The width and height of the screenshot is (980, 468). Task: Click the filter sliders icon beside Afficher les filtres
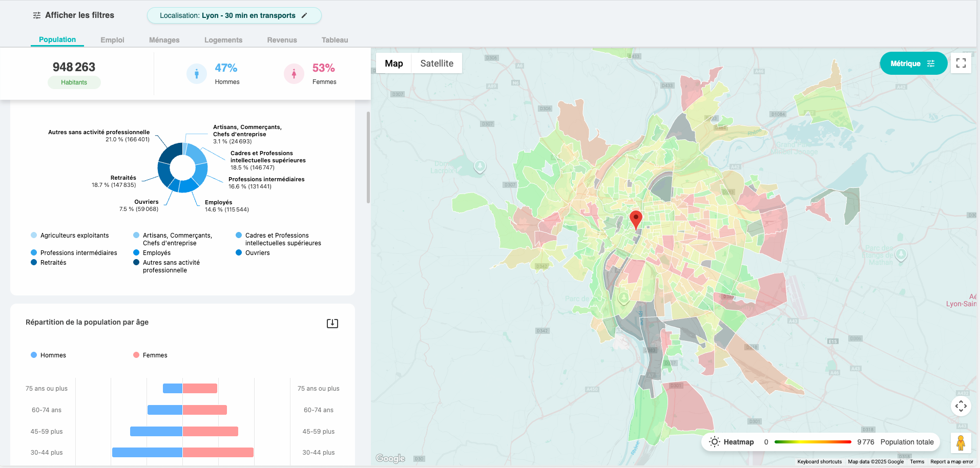click(x=37, y=15)
